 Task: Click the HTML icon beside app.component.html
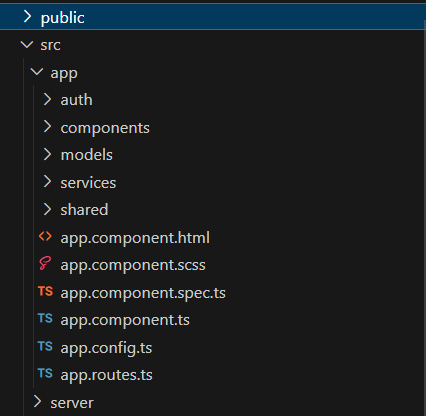(45, 237)
